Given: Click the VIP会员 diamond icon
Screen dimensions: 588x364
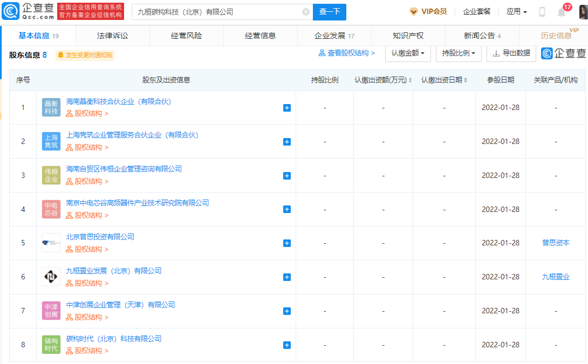Looking at the screenshot, I should click(x=413, y=12).
